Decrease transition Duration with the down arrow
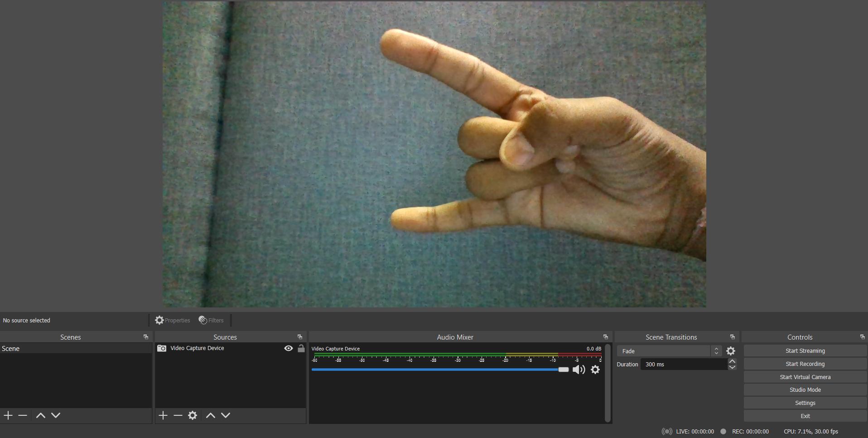 [732, 367]
